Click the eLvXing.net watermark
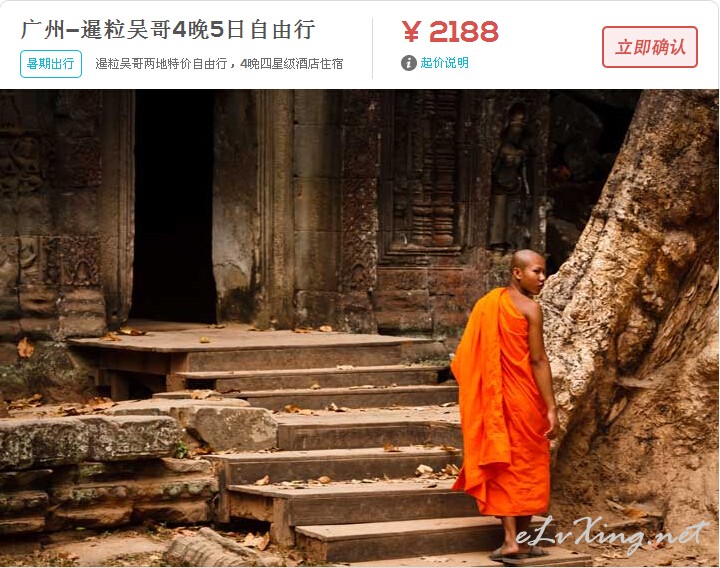The image size is (720, 568). [x=611, y=534]
